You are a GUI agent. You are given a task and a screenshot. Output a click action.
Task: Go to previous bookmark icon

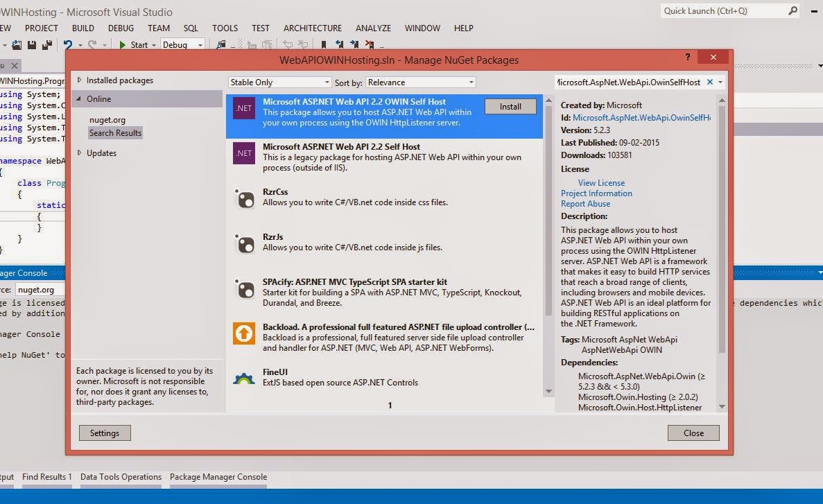tap(339, 45)
